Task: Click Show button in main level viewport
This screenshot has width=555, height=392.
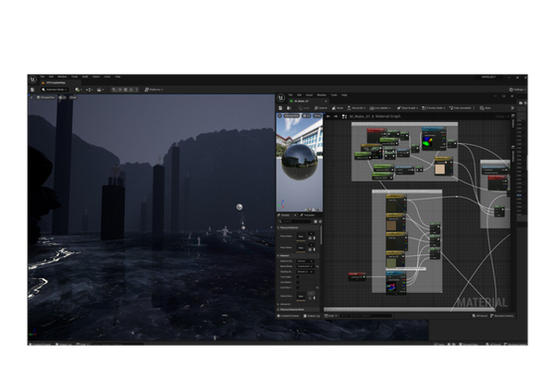Action: click(73, 97)
